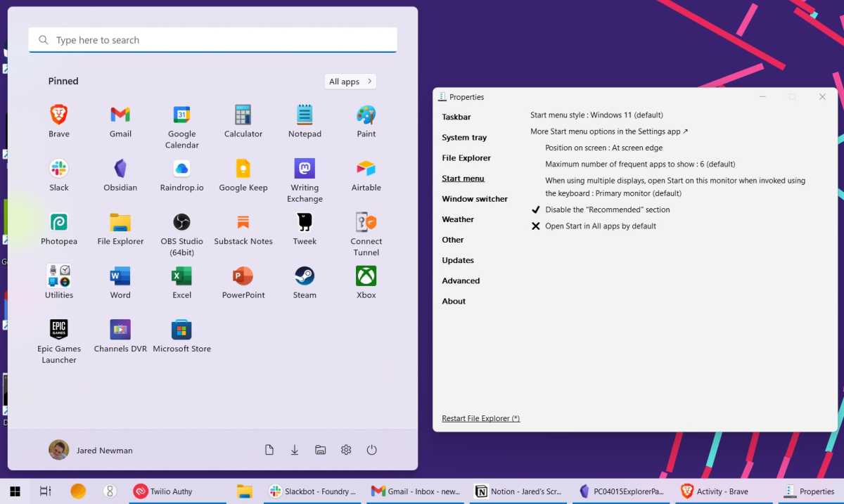Open Downloads icon in Start footer
The image size is (844, 504).
295,450
